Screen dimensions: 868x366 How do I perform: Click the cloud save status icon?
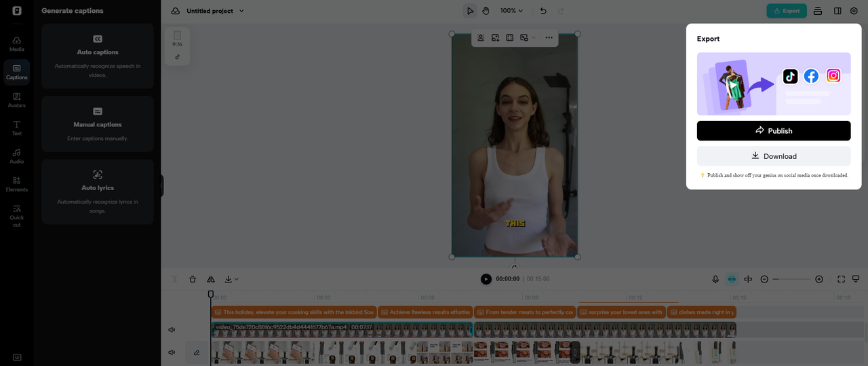(176, 11)
